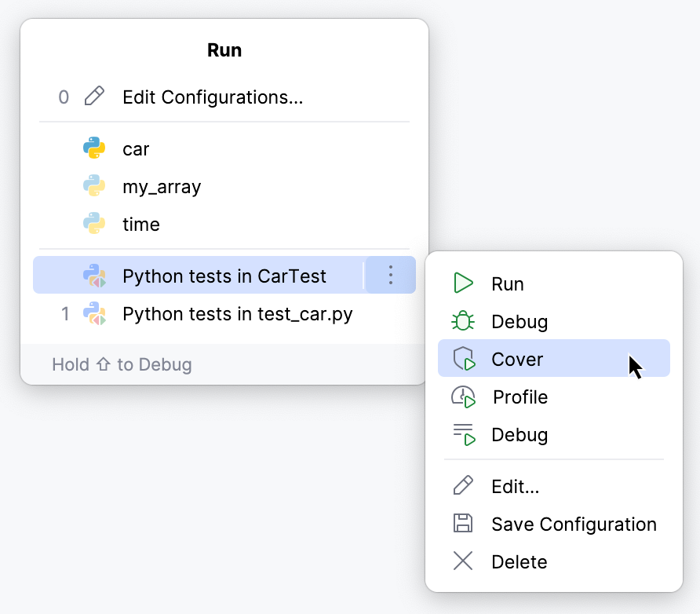
Task: Click the pytest icon for CarTest
Action: click(x=94, y=276)
